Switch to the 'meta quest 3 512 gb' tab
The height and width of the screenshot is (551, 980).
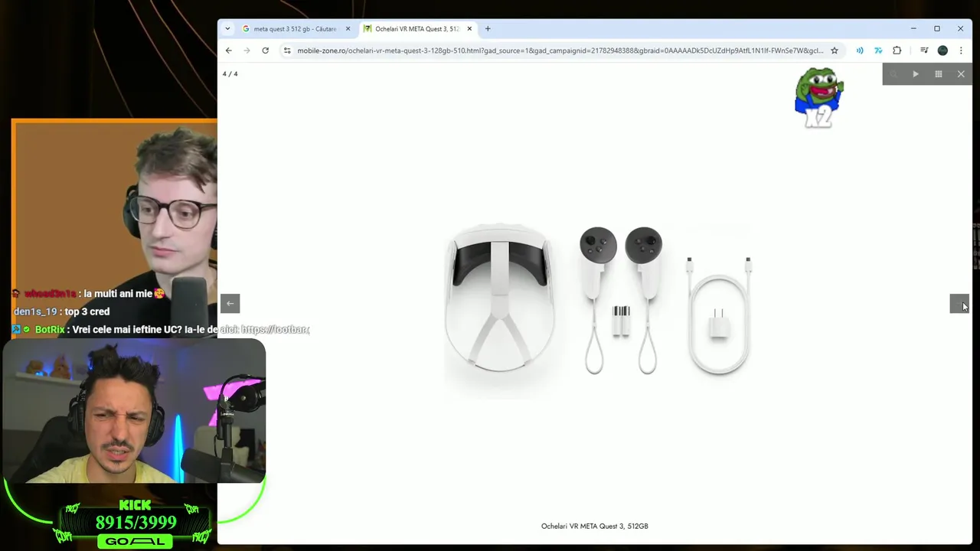(296, 29)
